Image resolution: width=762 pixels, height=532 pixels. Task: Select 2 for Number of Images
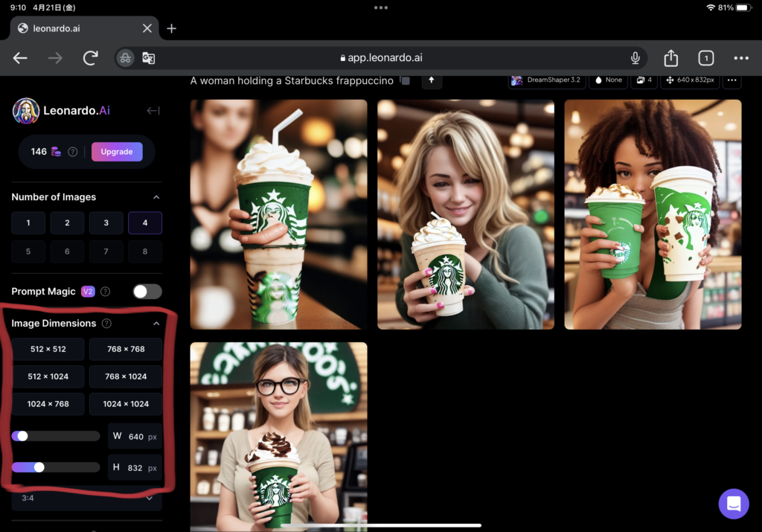(67, 223)
